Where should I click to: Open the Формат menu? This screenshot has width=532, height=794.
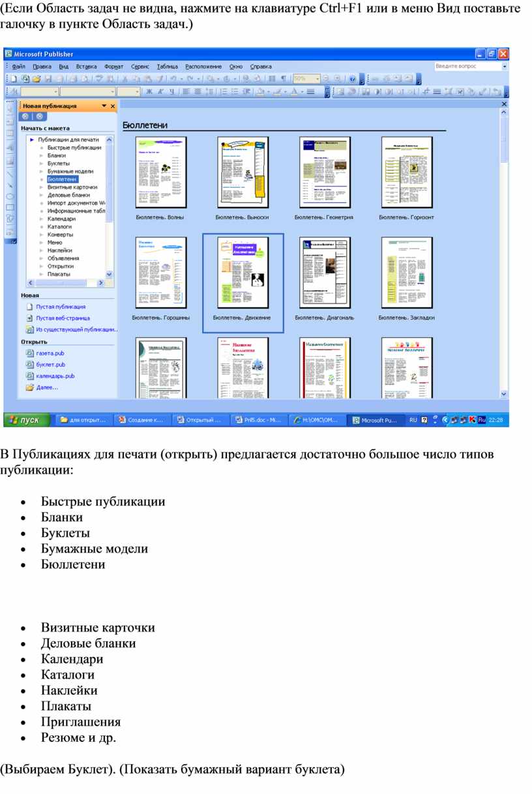point(114,67)
